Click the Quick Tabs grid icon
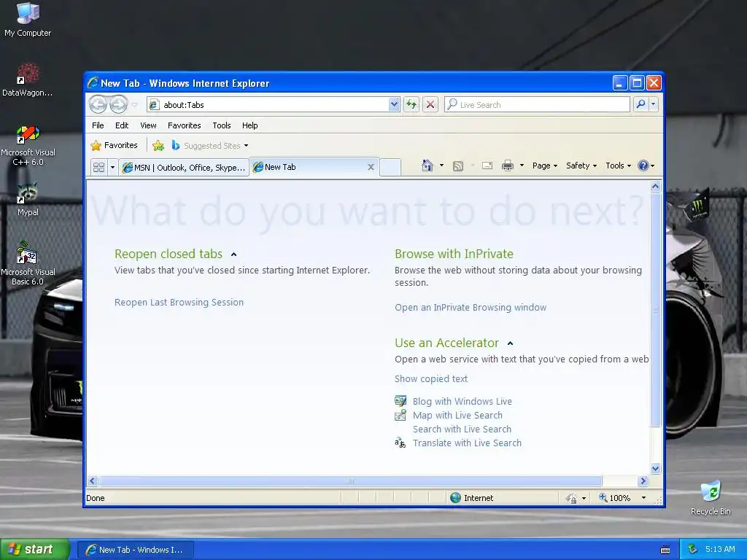This screenshot has height=560, width=747. coord(98,167)
